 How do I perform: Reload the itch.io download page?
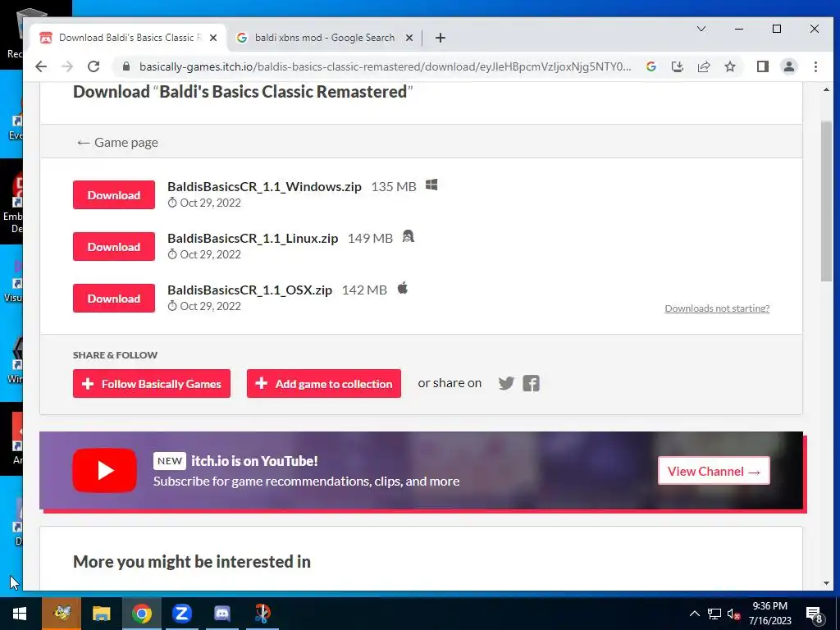click(94, 66)
